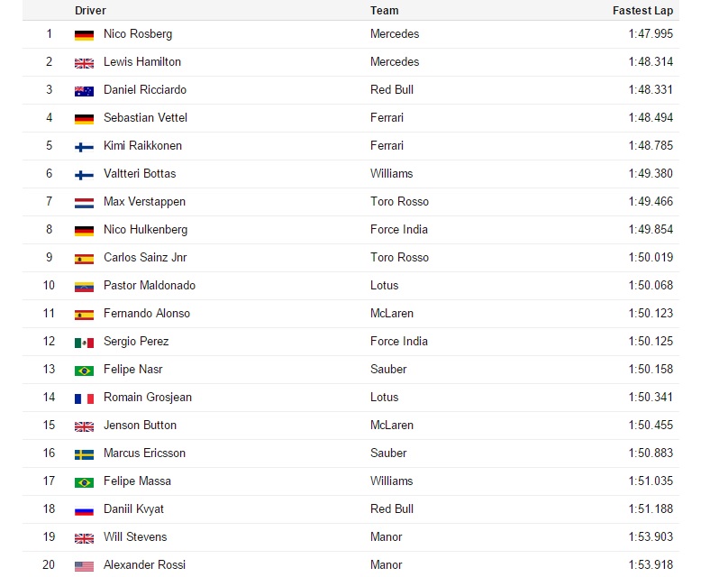Click the German flag beside Nico Rosberg
The width and height of the screenshot is (728, 577).
click(84, 35)
